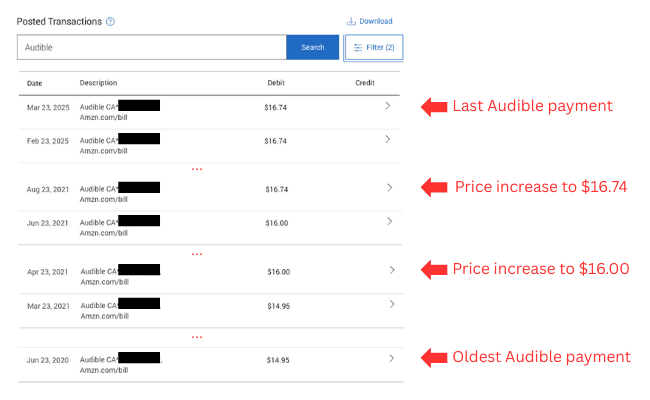The image size is (650, 400).
Task: Click $14.95 debit for Mar 23, 2021
Action: click(x=279, y=306)
